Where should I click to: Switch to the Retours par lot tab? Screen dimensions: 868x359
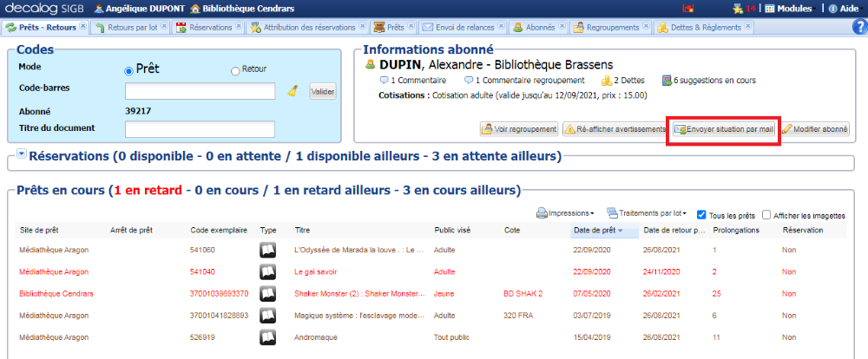click(132, 27)
